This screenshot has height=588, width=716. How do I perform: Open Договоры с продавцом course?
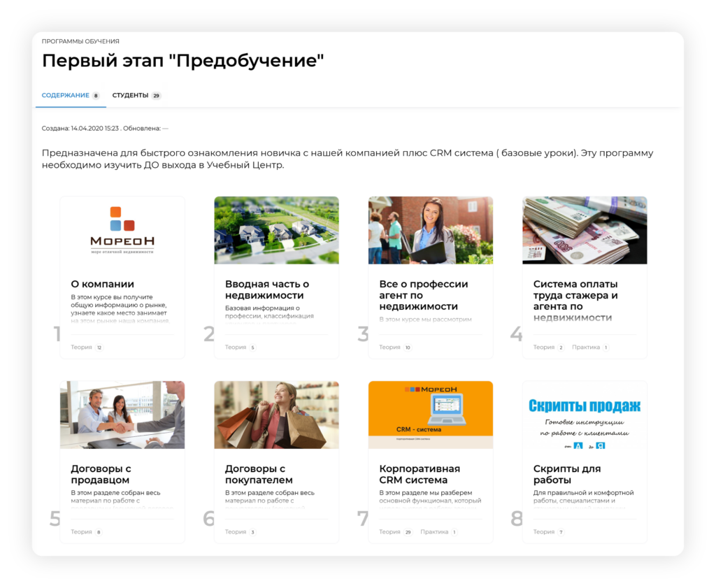[x=101, y=474]
